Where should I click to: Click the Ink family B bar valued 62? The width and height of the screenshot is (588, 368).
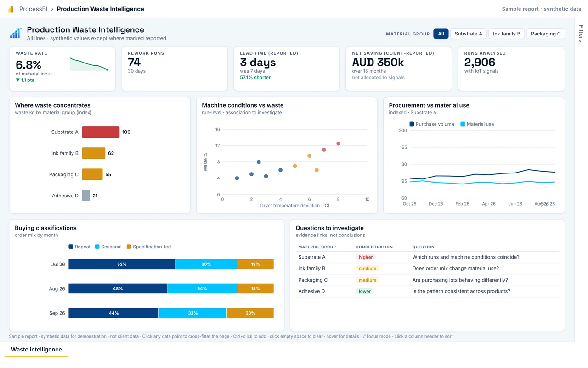pyautogui.click(x=94, y=153)
